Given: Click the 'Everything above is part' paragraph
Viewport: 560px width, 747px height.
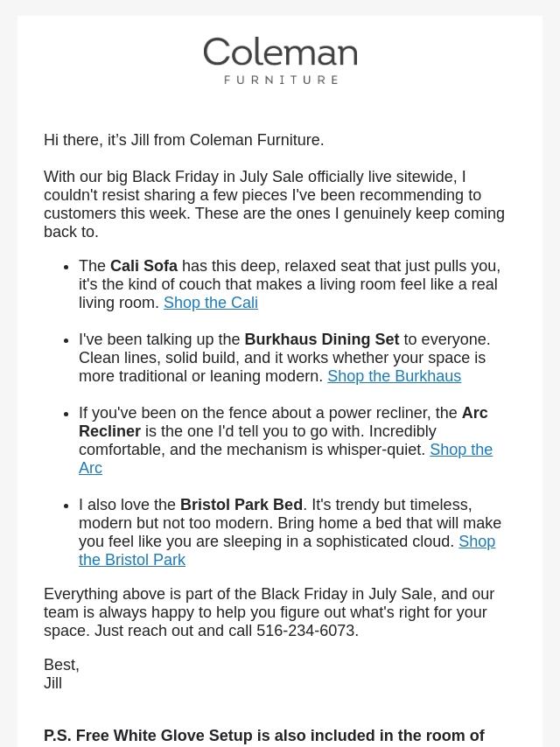Looking at the screenshot, I should tap(269, 612).
